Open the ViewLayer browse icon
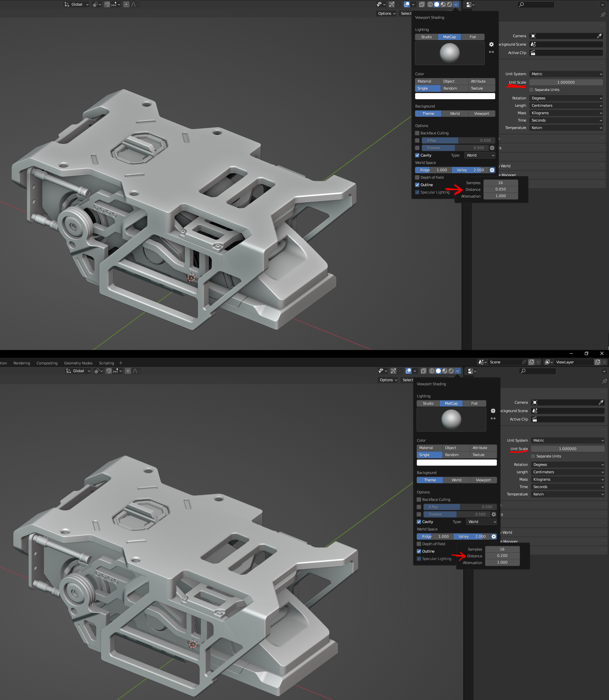Viewport: 609px width, 700px height. pos(549,362)
